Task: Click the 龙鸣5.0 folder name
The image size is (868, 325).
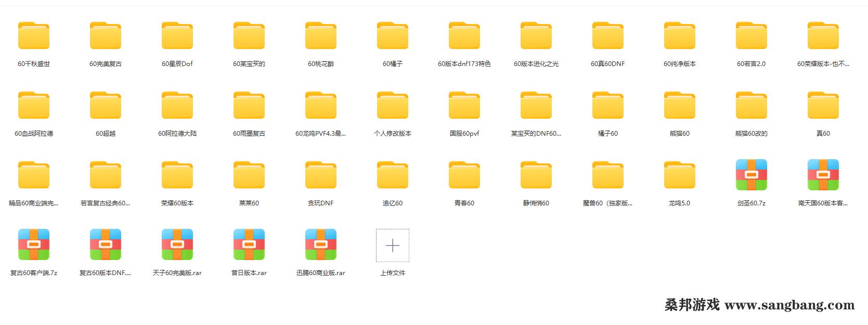Action: coord(680,203)
